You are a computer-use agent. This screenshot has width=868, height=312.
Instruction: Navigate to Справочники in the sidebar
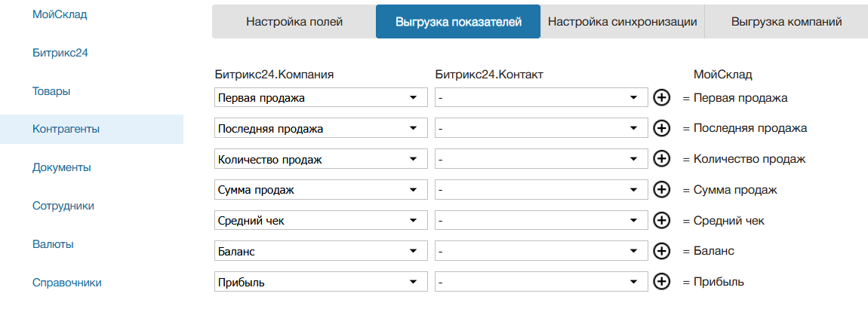(x=67, y=283)
